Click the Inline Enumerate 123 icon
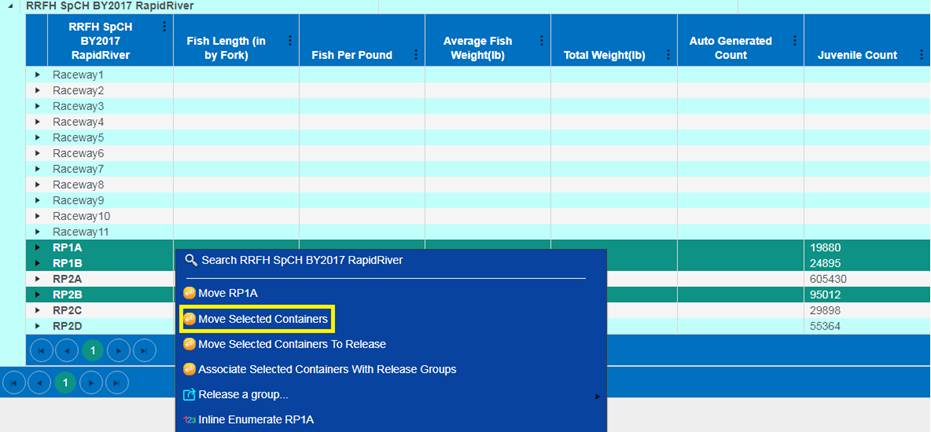 tap(189, 420)
